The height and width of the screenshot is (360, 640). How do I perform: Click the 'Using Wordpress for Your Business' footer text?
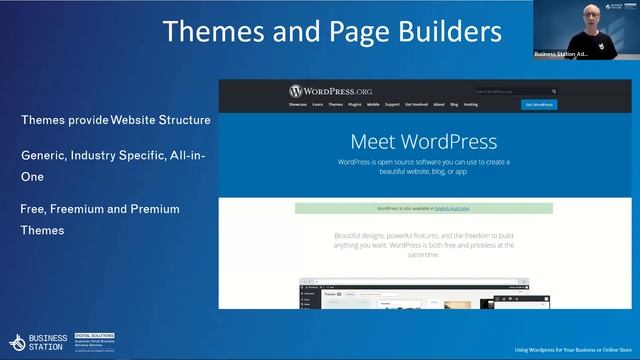573,350
